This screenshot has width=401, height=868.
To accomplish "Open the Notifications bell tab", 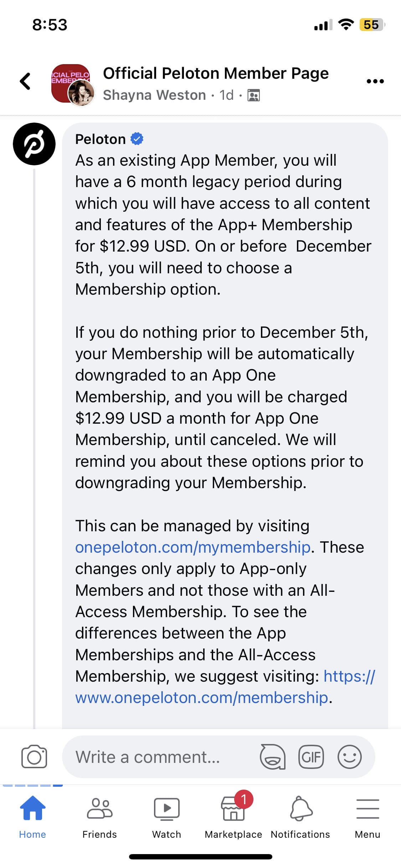I will (300, 817).
